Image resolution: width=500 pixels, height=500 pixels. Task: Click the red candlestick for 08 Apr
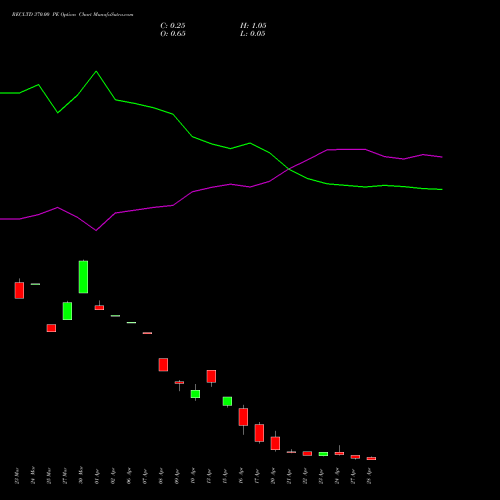point(163,365)
